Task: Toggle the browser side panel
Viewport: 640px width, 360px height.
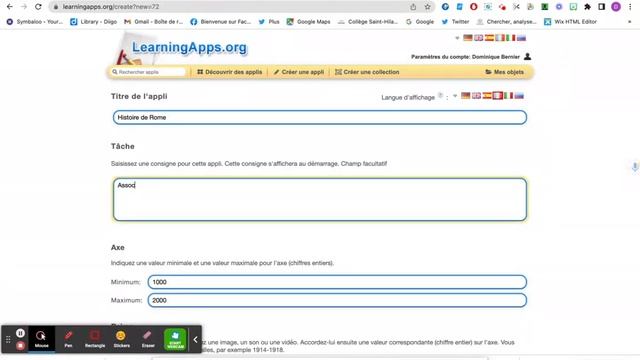Action: coord(602,7)
